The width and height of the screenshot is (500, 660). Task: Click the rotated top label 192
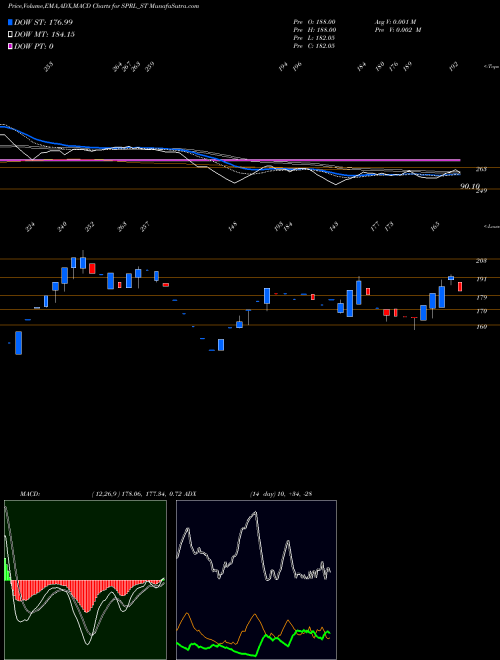(x=453, y=67)
